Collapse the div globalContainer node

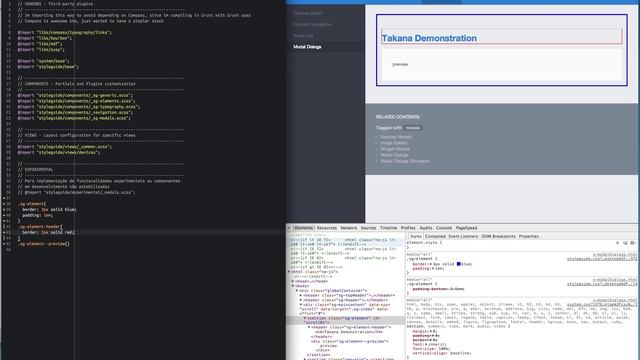[297, 291]
